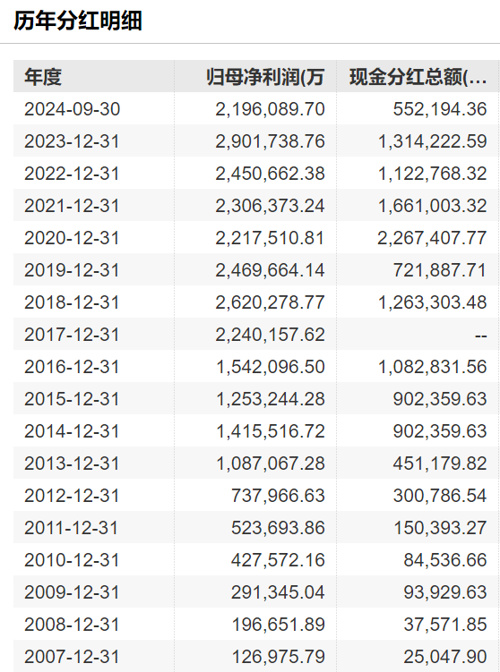The image size is (500, 672).
Task: Sort by 归母净利润 column header
Action: pos(265,77)
